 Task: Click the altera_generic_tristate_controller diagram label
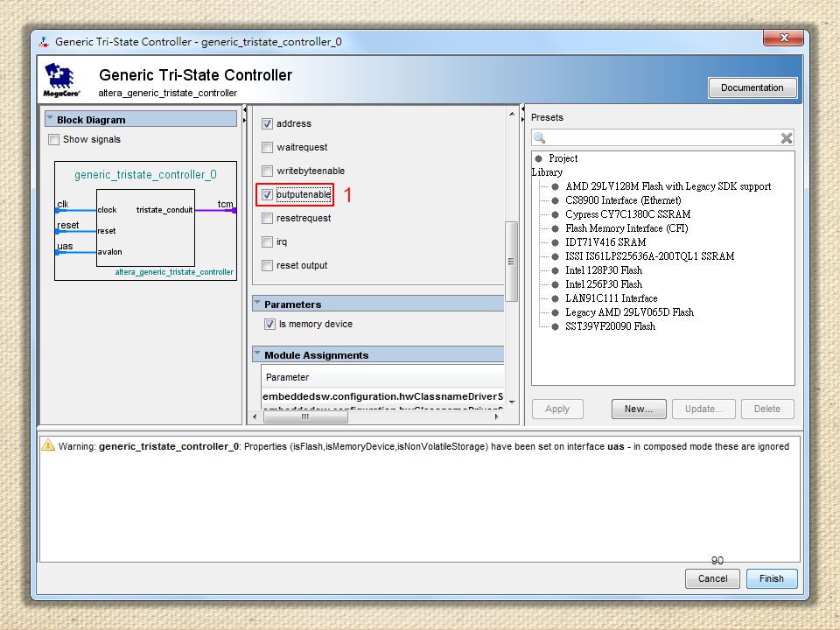pos(174,272)
